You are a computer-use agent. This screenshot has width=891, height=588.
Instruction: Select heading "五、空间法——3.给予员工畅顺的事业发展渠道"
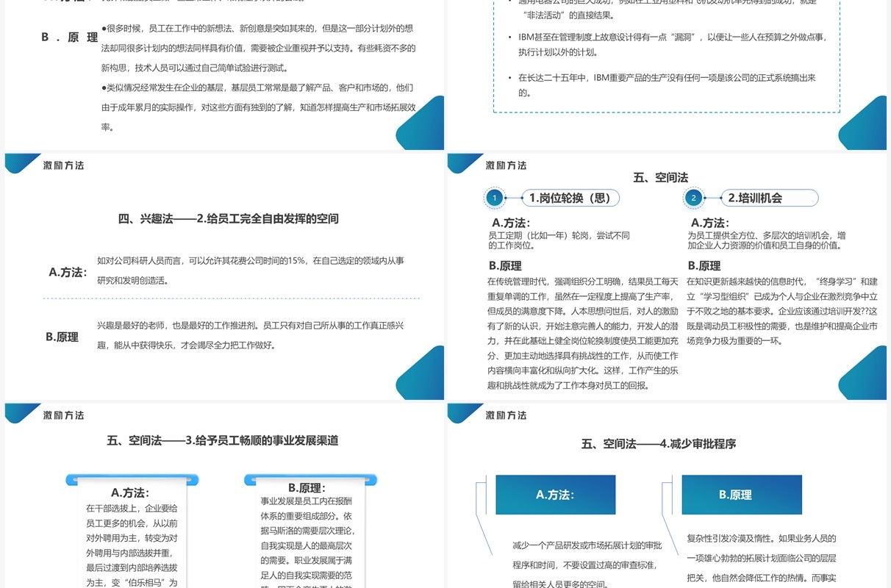point(223,440)
